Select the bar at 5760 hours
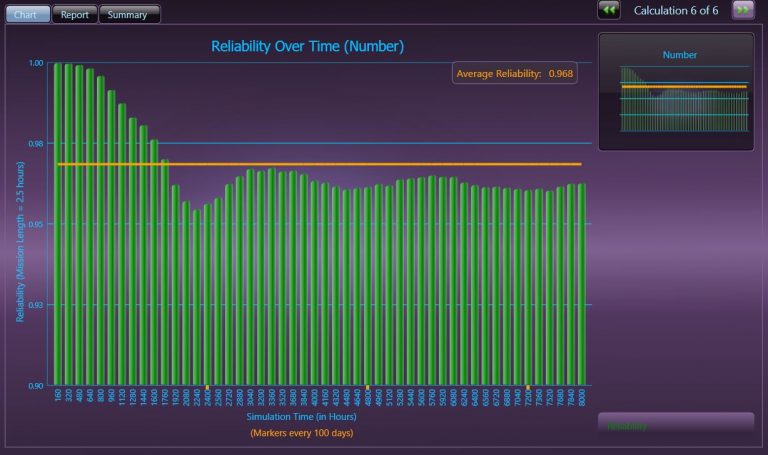Screen dimensions: 768x455 pos(432,280)
